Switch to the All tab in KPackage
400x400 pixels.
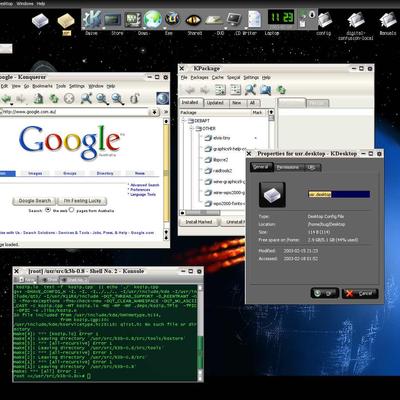[x=252, y=103]
